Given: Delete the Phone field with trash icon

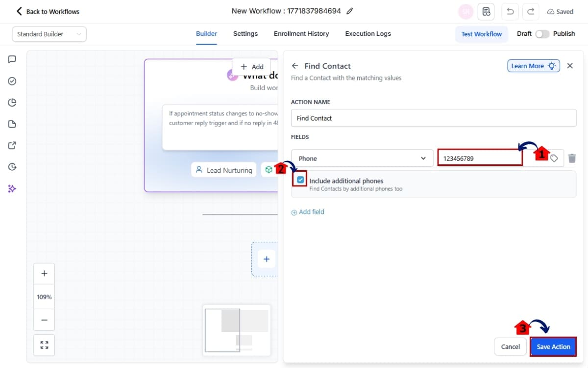Looking at the screenshot, I should pyautogui.click(x=572, y=158).
